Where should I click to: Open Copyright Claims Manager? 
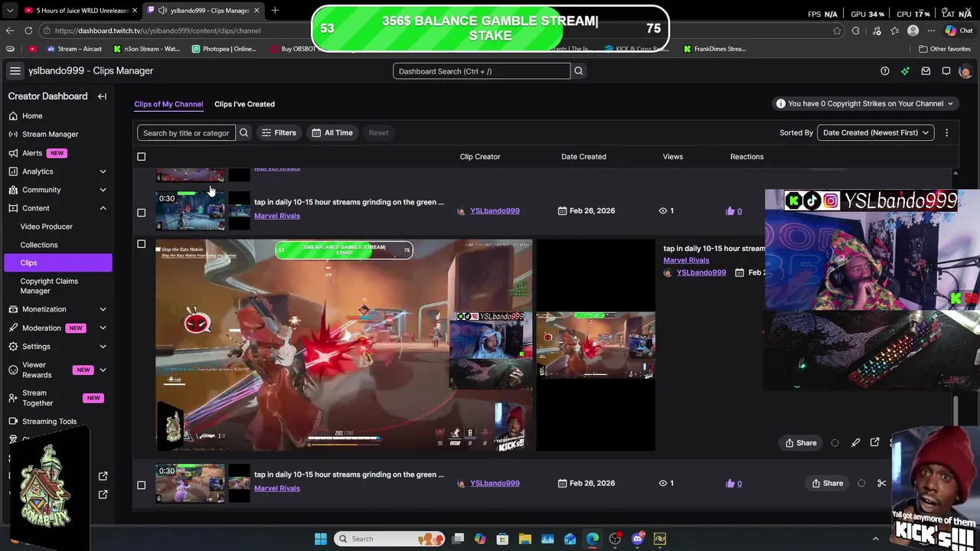[x=49, y=285]
